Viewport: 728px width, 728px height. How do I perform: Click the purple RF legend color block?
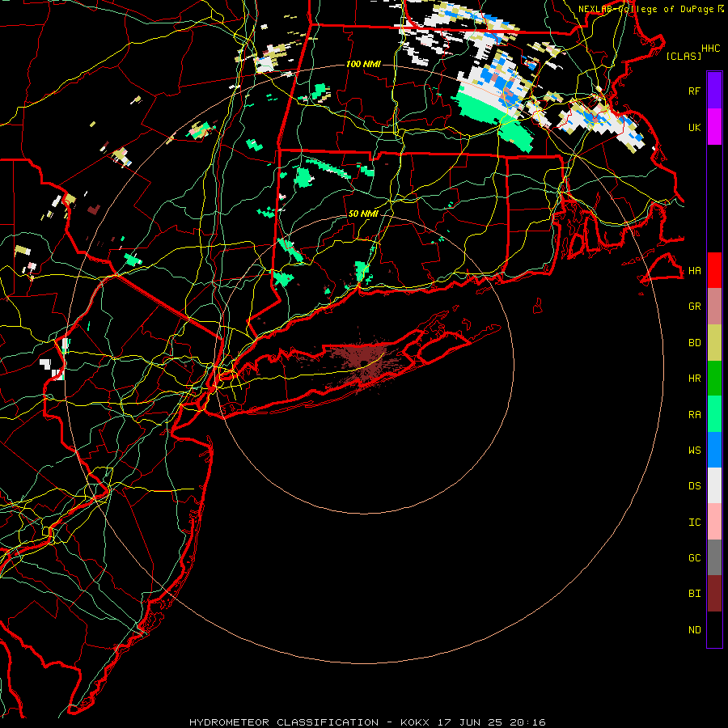[714, 91]
